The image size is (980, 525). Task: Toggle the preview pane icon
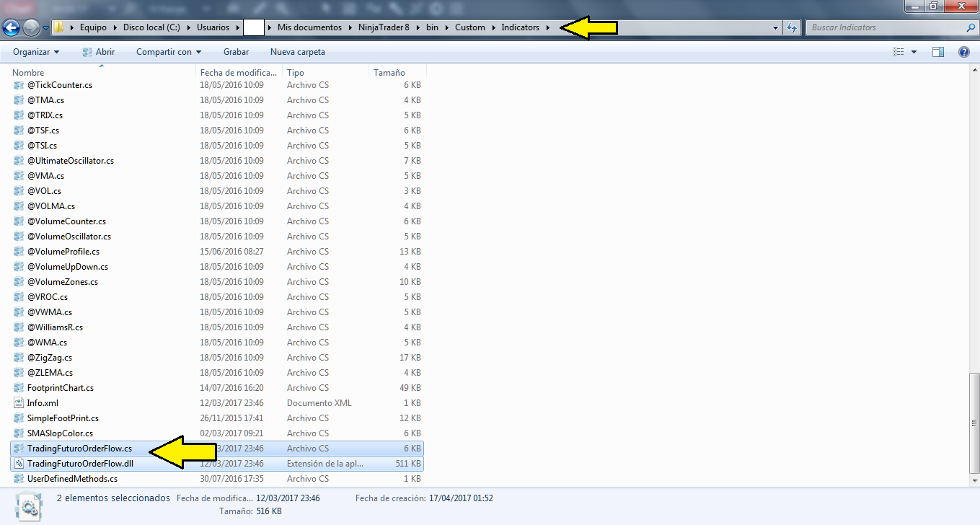pos(938,52)
